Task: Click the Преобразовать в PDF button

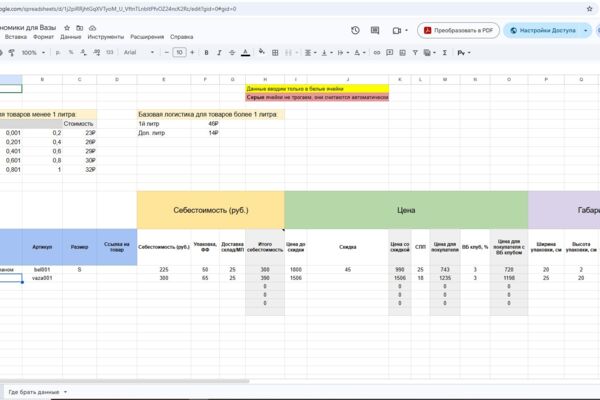Action: [x=458, y=30]
